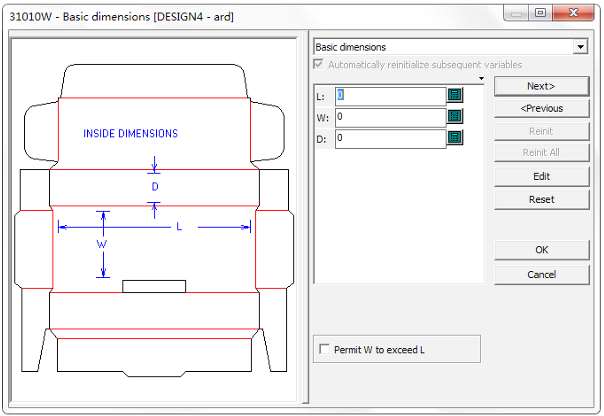This screenshot has width=604, height=416.
Task: Click the calculator icon beside the L field
Action: [x=455, y=95]
